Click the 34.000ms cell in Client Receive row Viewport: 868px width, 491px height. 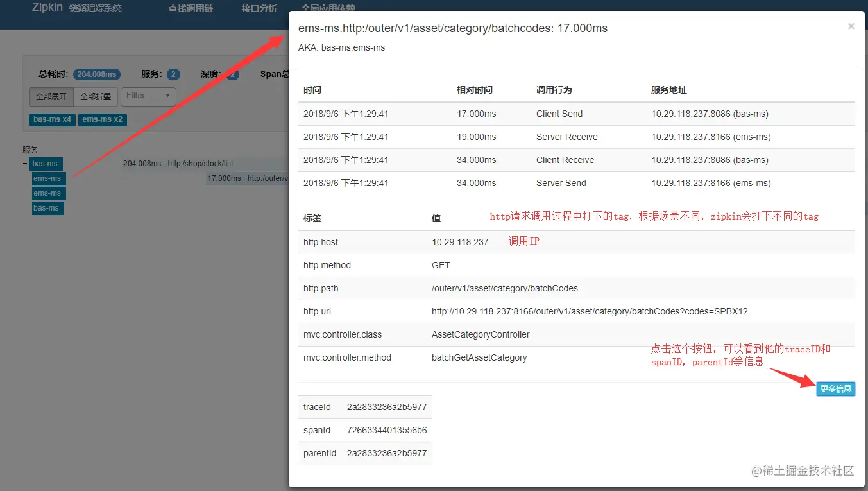click(477, 160)
